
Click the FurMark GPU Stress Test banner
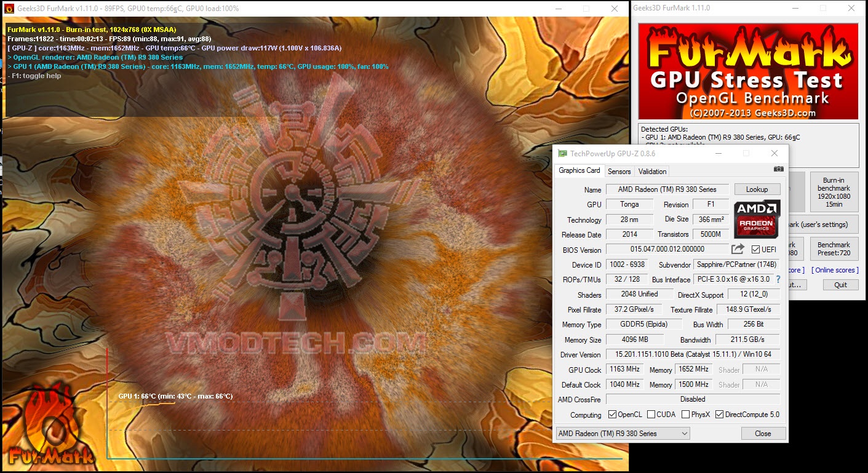pyautogui.click(x=748, y=71)
